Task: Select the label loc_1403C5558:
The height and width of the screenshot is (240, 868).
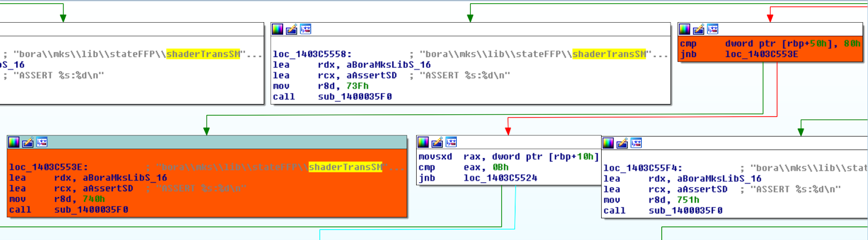Action: pyautogui.click(x=312, y=54)
